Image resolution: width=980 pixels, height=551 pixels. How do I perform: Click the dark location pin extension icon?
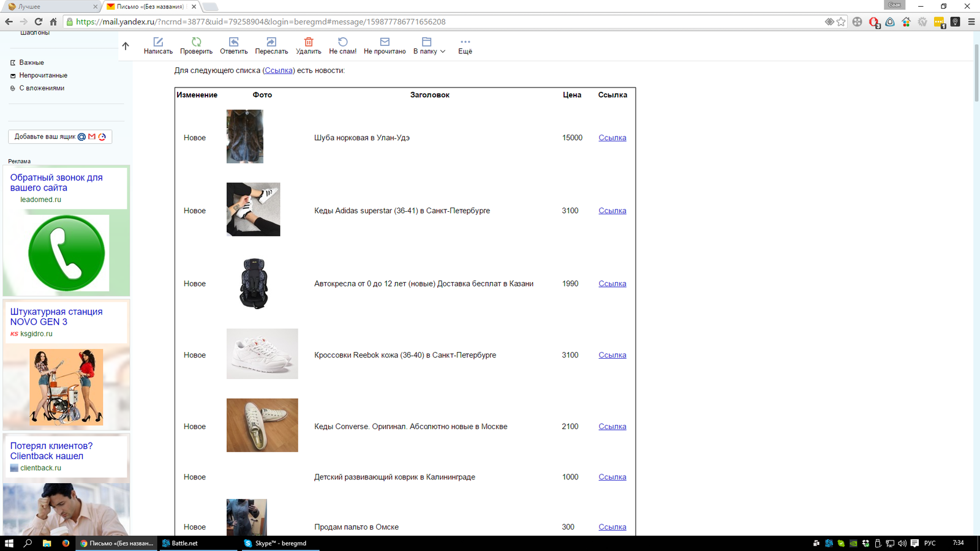coord(955,21)
